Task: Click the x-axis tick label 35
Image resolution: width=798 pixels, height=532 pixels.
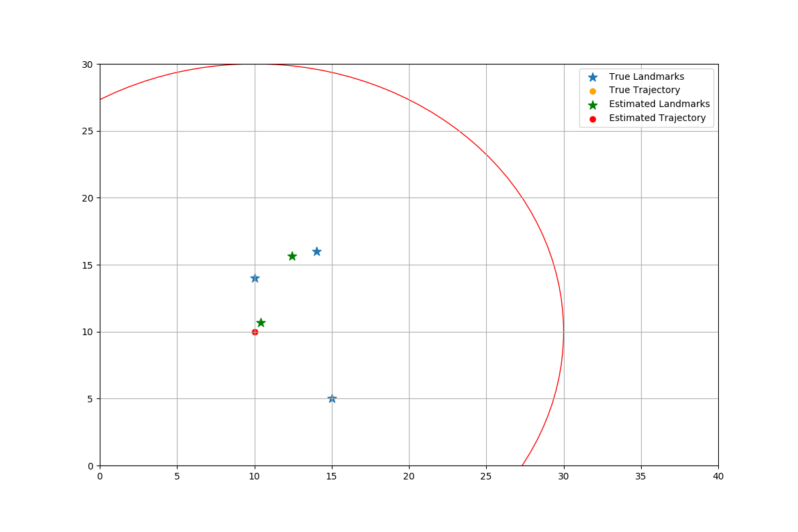Action: point(641,477)
